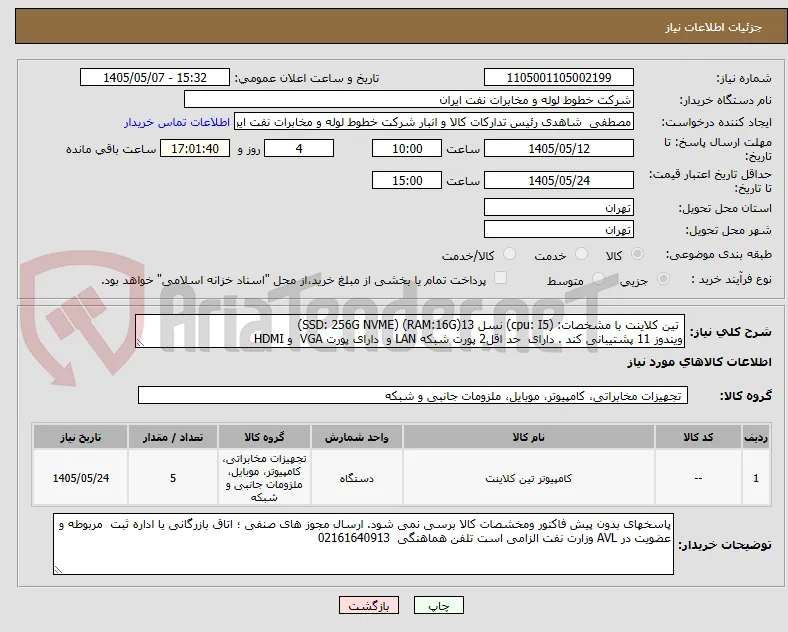Click the دستگاه unit cell
This screenshot has width=788, height=632.
pyautogui.click(x=357, y=478)
